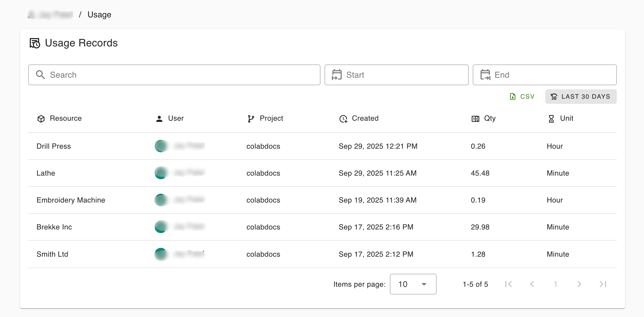Open the items per page dropdown
The height and width of the screenshot is (317, 644).
tap(413, 284)
